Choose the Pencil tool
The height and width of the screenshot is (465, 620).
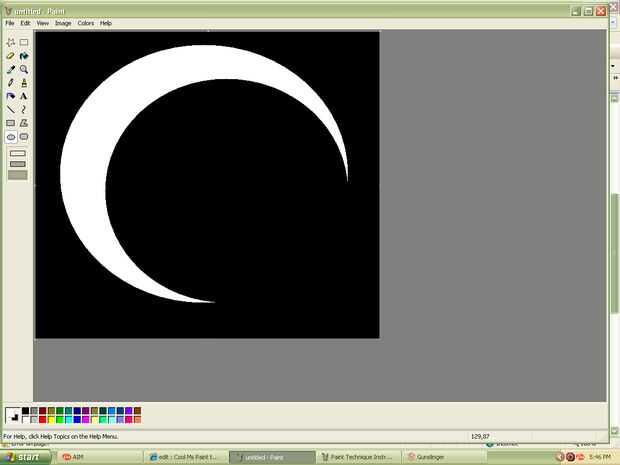(x=11, y=83)
